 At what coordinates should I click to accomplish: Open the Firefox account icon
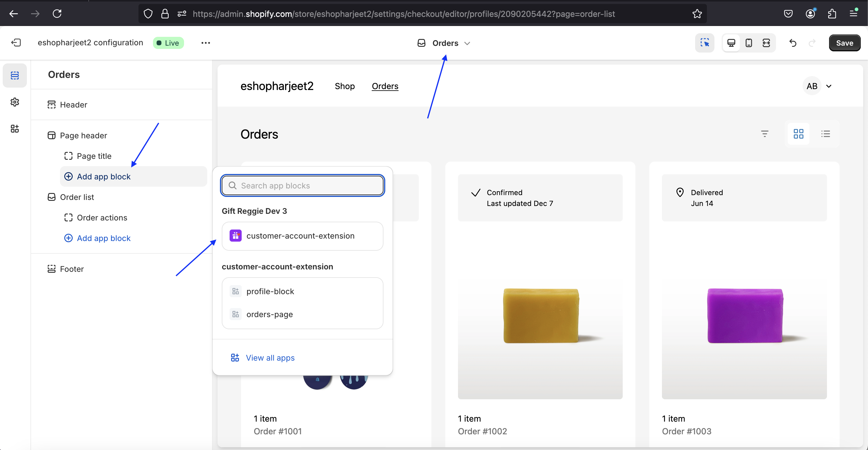pos(810,14)
